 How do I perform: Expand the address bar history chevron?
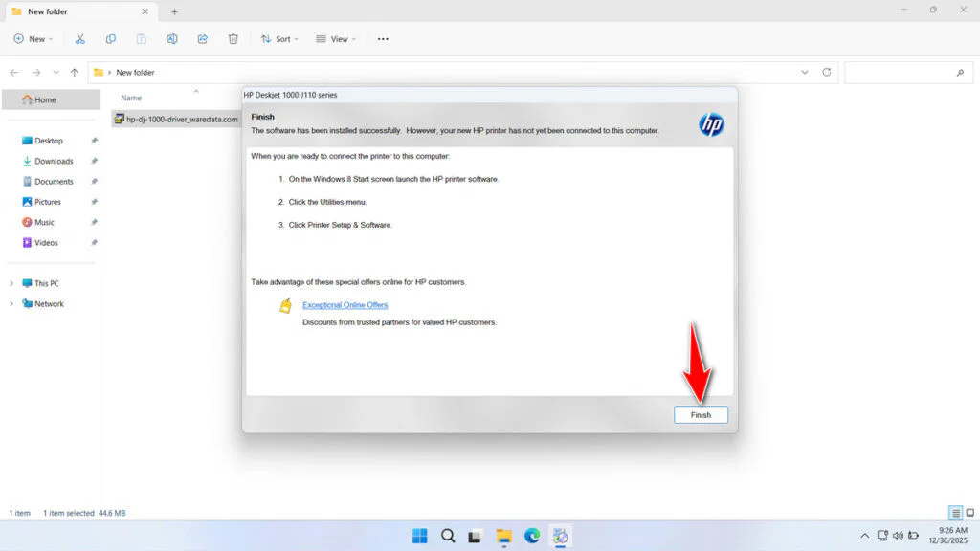point(804,72)
